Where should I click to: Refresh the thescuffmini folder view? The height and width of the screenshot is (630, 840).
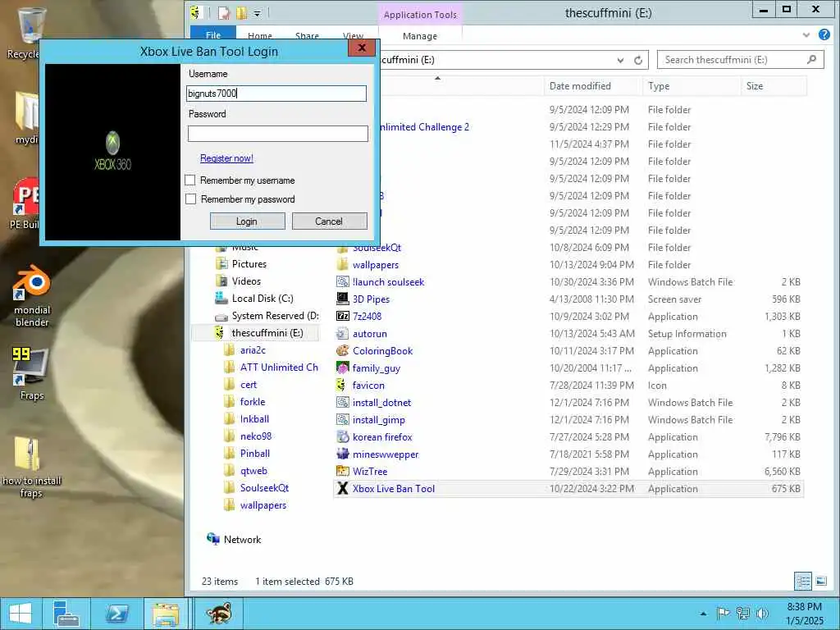(x=638, y=60)
